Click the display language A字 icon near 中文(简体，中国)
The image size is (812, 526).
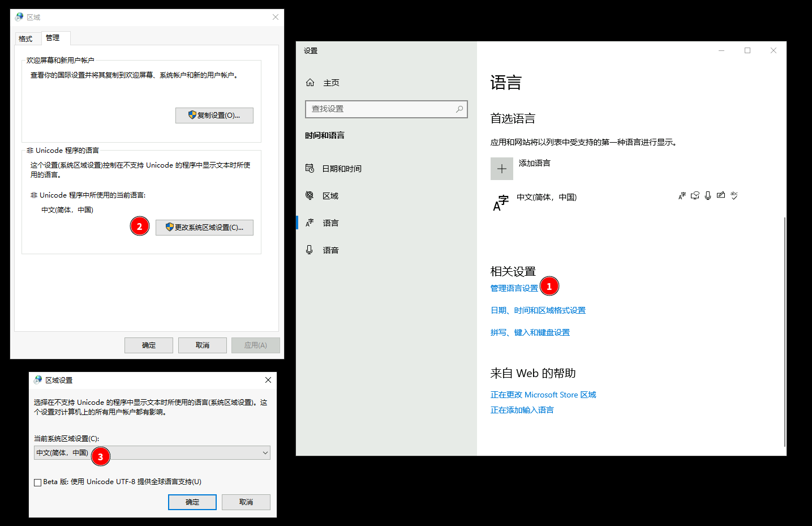pos(682,195)
